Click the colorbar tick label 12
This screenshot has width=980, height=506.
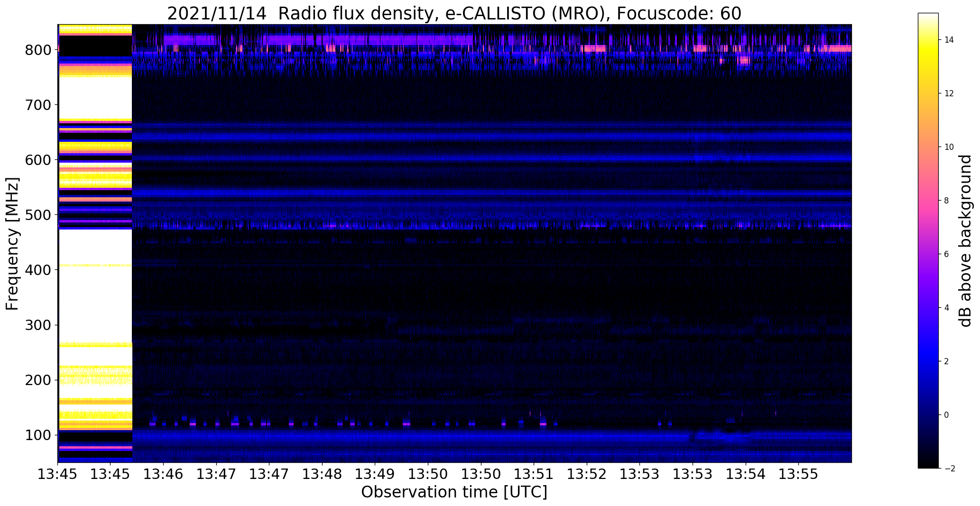(949, 93)
